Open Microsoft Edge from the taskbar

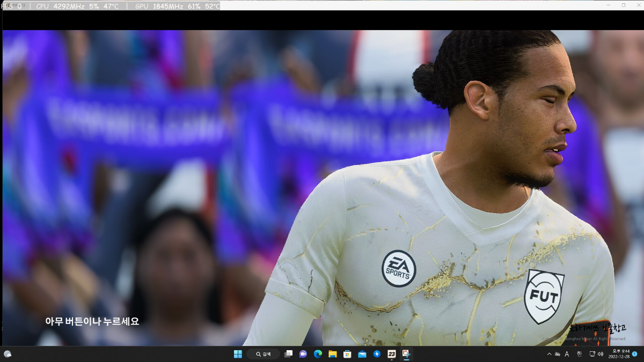point(318,354)
